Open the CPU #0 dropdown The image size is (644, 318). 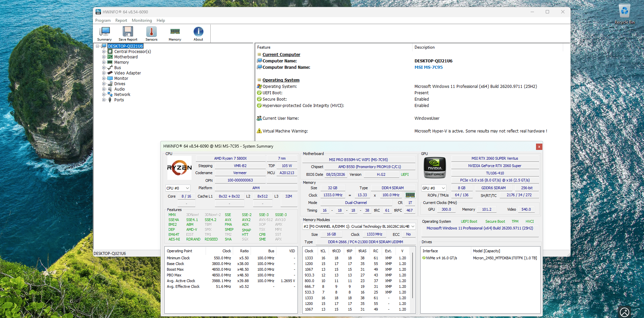178,188
